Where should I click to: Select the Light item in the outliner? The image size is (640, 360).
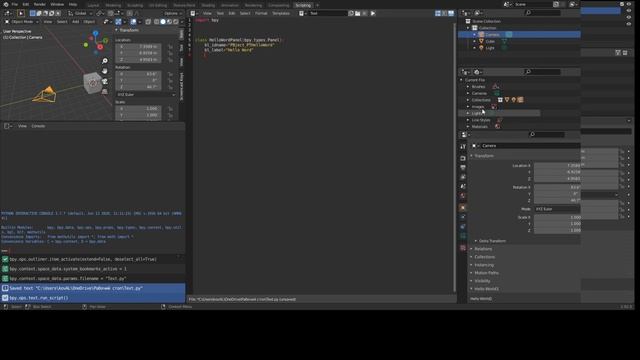[x=490, y=48]
